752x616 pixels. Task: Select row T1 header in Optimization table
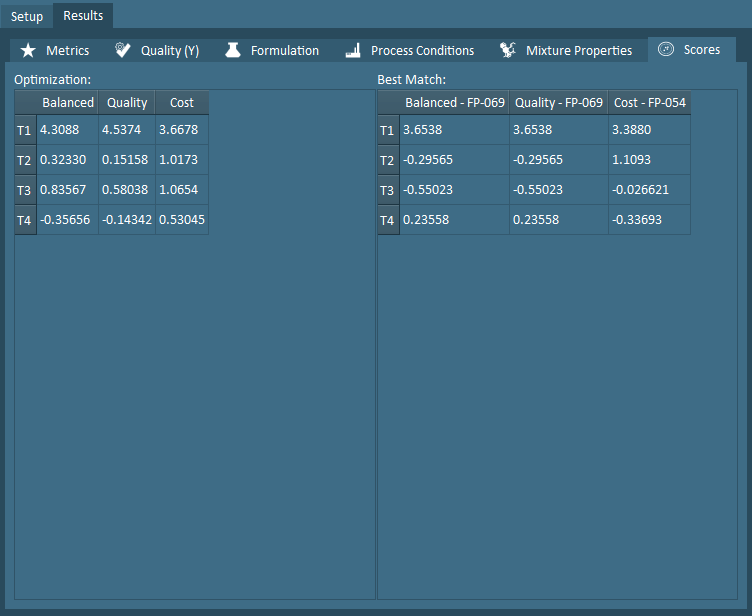click(25, 130)
